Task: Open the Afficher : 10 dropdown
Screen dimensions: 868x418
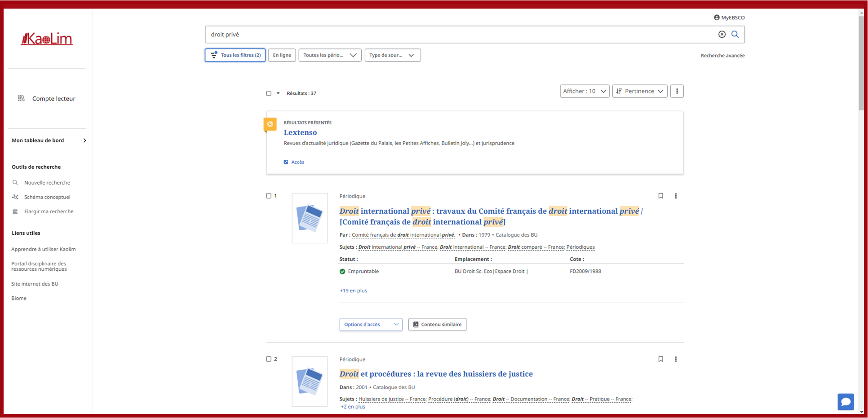Action: pyautogui.click(x=584, y=91)
